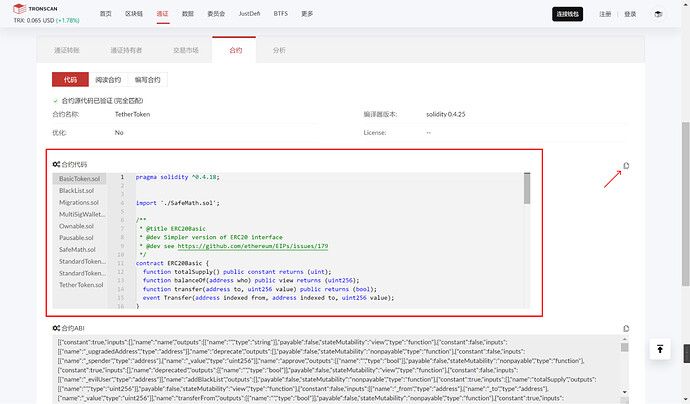Select the red 代码 sub-tab
This screenshot has width=690, height=404.
point(70,80)
